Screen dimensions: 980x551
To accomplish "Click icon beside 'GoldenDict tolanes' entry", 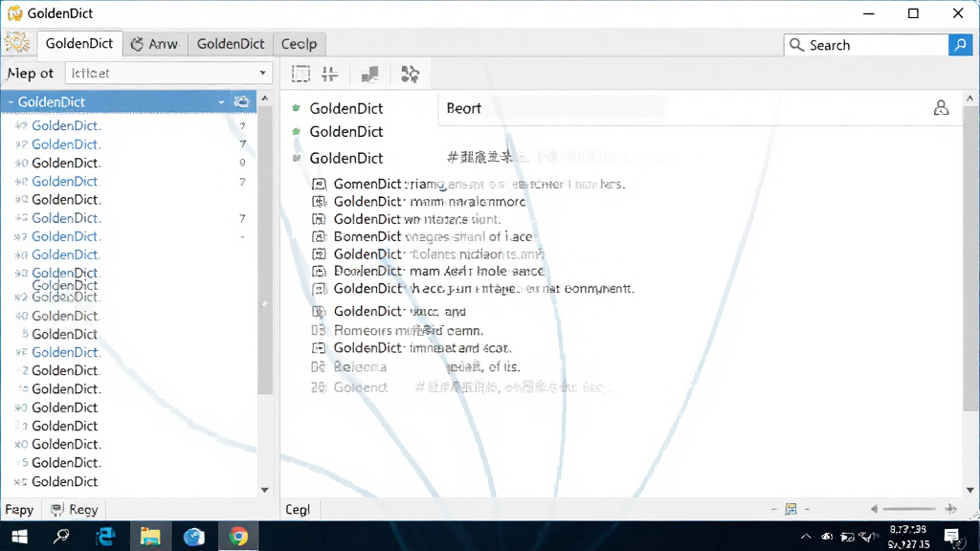I will click(319, 254).
